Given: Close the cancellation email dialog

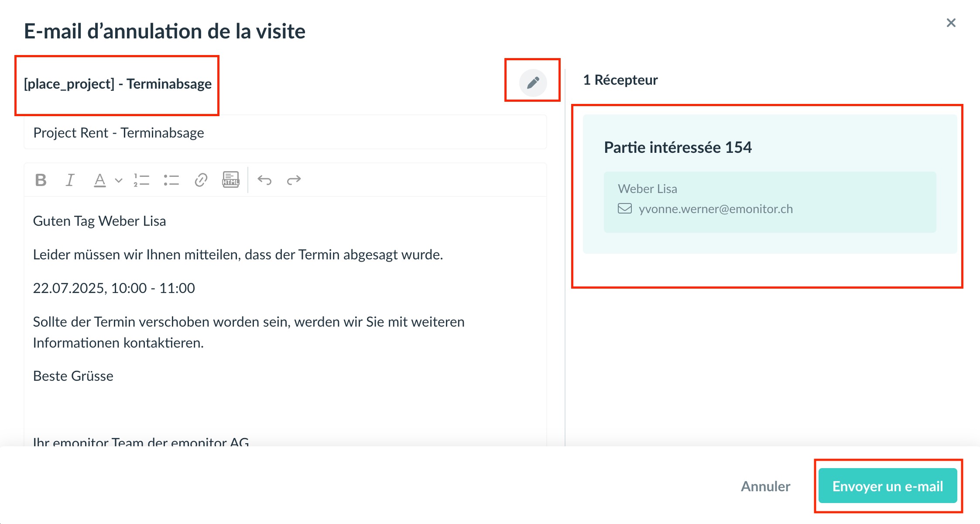Looking at the screenshot, I should pyautogui.click(x=951, y=23).
